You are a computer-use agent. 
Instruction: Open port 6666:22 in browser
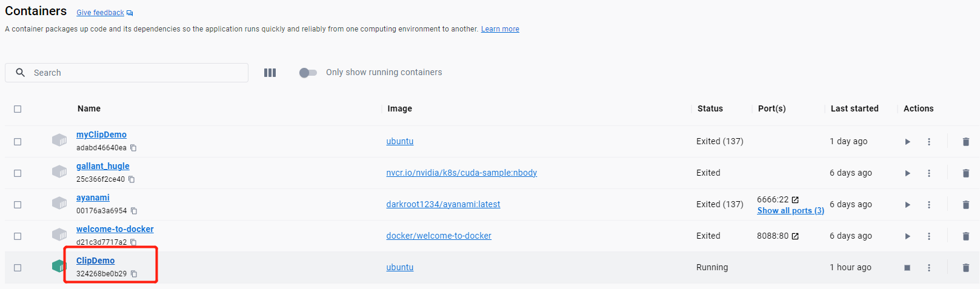(795, 200)
